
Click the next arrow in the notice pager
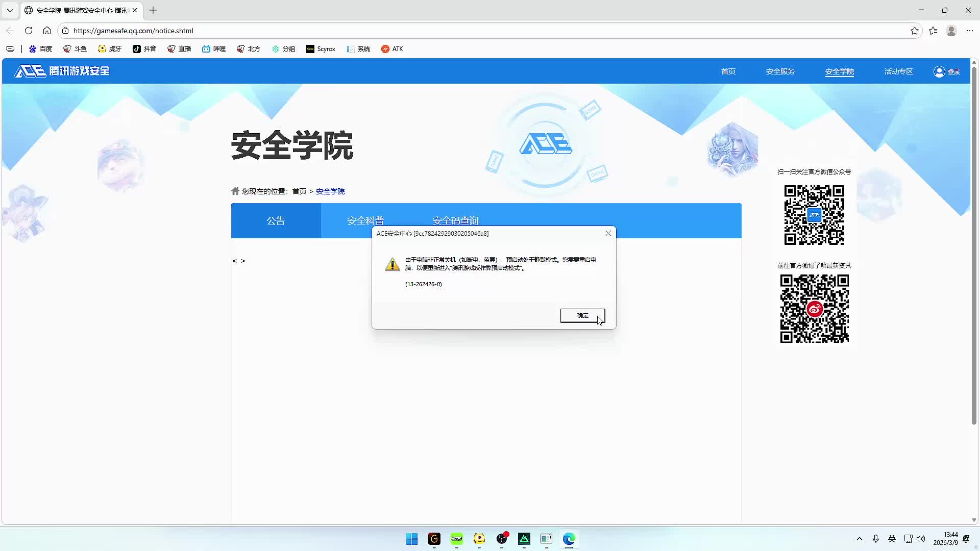[x=243, y=261]
